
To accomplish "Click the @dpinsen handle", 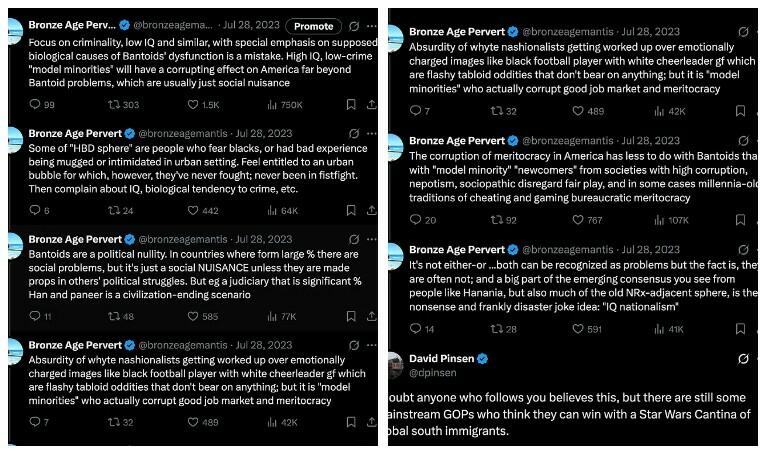I will tap(432, 373).
